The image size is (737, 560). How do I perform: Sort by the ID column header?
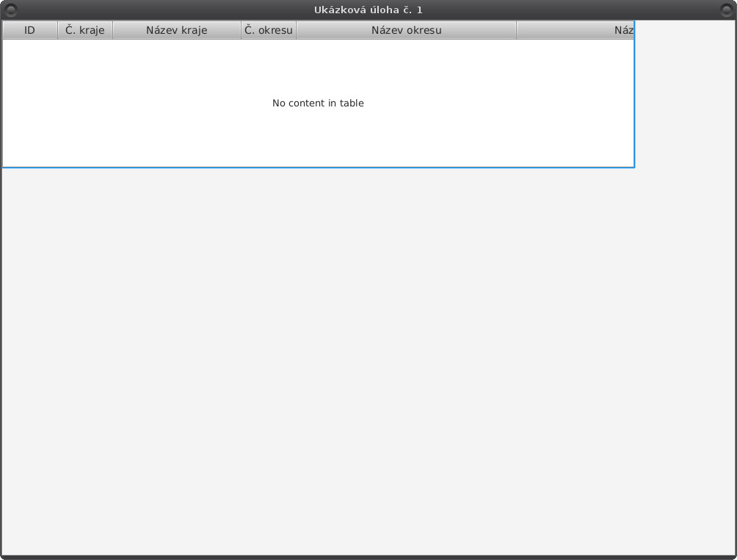pyautogui.click(x=29, y=30)
